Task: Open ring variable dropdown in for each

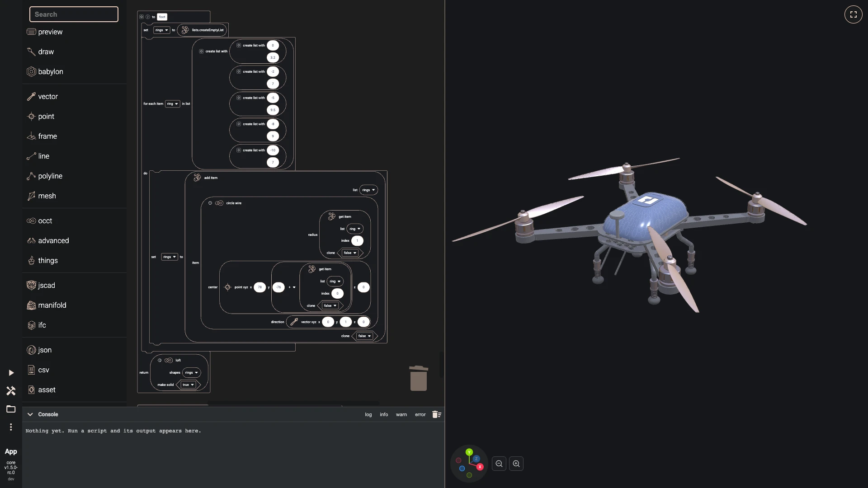Action: point(172,104)
